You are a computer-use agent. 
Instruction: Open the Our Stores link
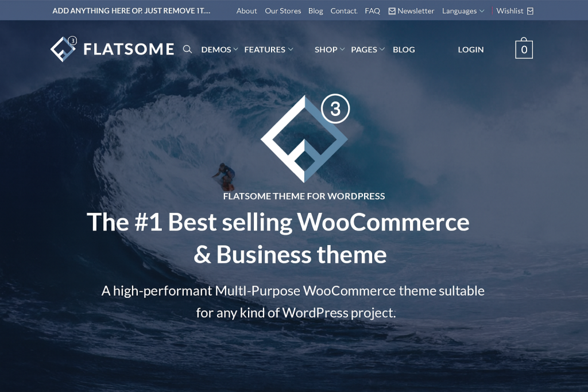pos(283,11)
